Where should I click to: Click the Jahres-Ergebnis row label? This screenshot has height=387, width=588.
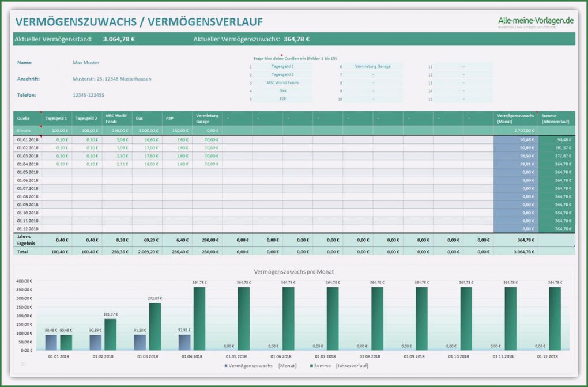[x=27, y=239]
